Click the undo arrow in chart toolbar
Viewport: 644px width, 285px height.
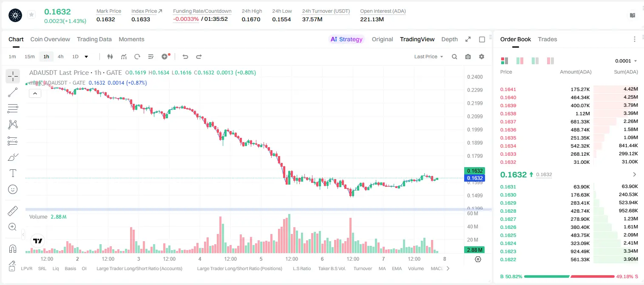pyautogui.click(x=185, y=57)
